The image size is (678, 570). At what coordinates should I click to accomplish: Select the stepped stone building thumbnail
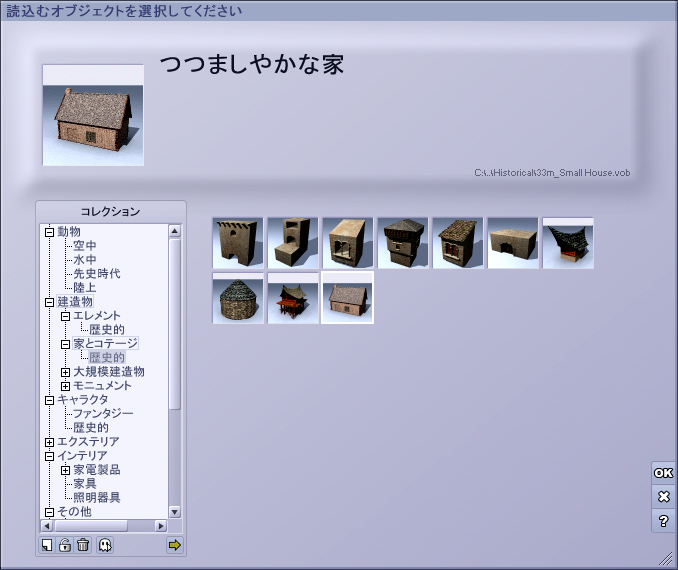pyautogui.click(x=293, y=243)
